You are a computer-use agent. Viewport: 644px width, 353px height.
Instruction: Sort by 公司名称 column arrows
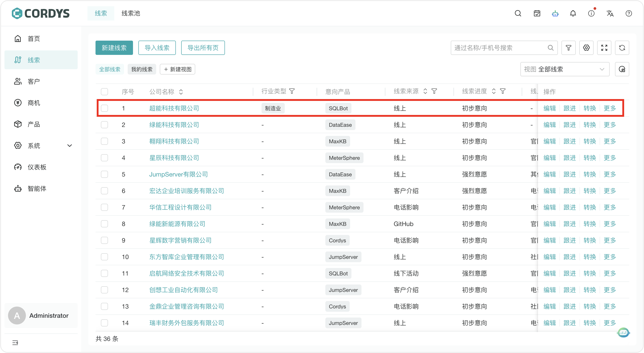coord(181,92)
